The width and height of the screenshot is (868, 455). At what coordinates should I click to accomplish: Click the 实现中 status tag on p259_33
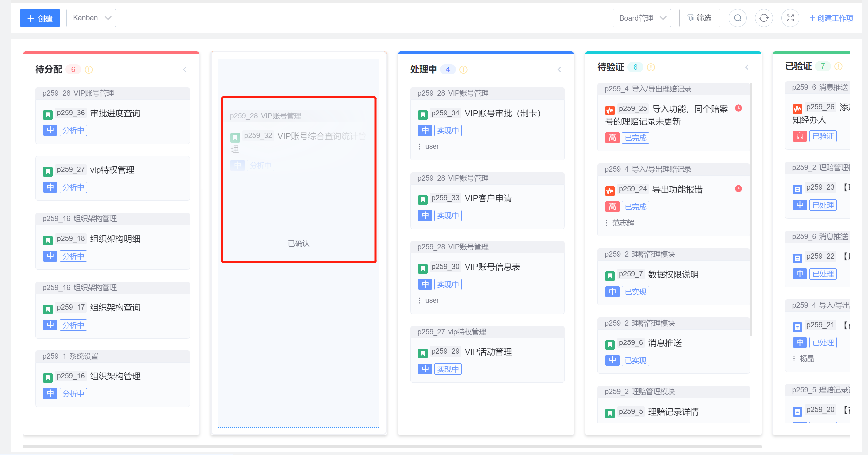[x=448, y=216]
